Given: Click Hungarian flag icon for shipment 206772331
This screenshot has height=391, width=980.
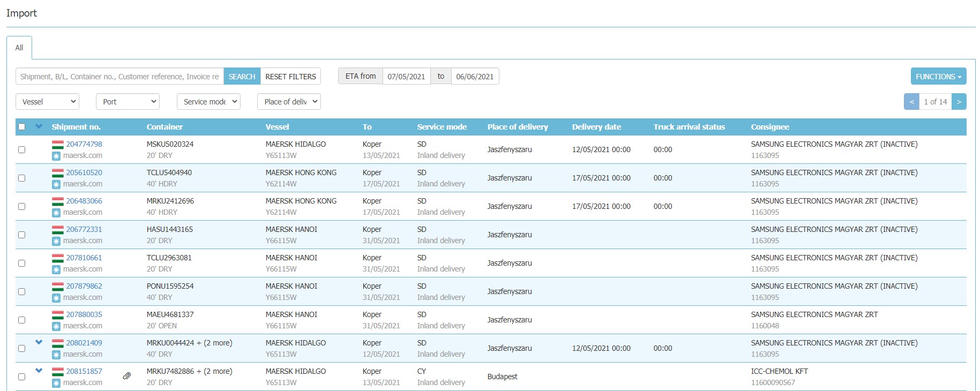Looking at the screenshot, I should click(58, 229).
